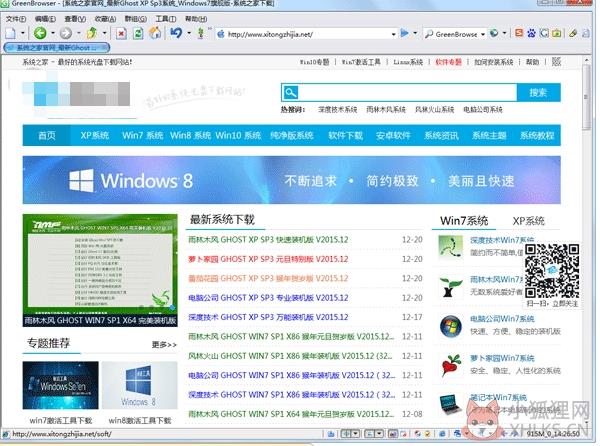Image resolution: width=600 pixels, height=446 pixels.
Task: Expand the New page dropdown arrow
Action: pyautogui.click(x=23, y=33)
